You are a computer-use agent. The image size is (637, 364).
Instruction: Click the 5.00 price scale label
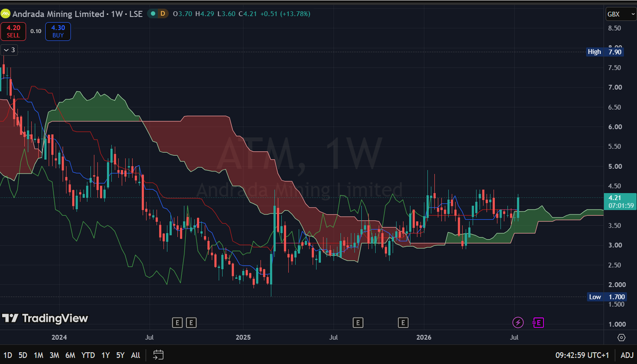pyautogui.click(x=615, y=166)
